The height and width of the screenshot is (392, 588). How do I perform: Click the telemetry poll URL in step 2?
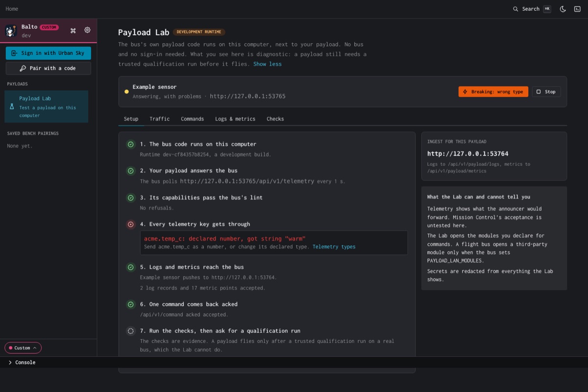247,181
